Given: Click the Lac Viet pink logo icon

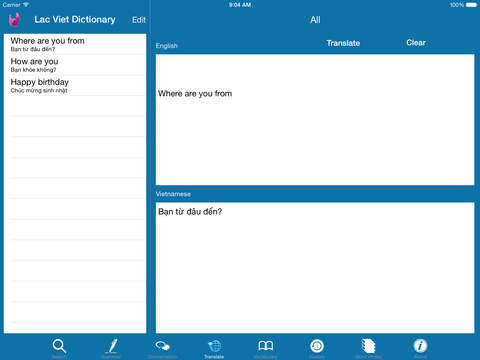Looking at the screenshot, I should pos(14,20).
